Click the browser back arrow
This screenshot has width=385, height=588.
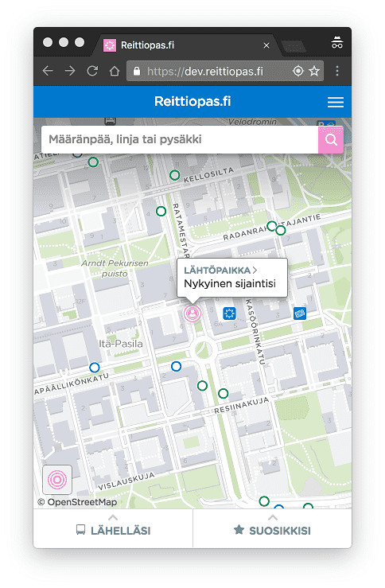pyautogui.click(x=48, y=71)
